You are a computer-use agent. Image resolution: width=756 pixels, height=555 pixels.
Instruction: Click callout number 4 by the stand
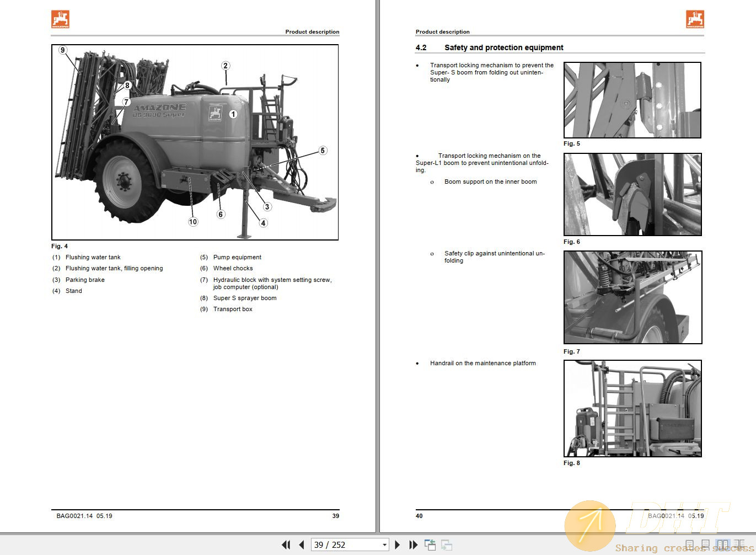tap(264, 223)
